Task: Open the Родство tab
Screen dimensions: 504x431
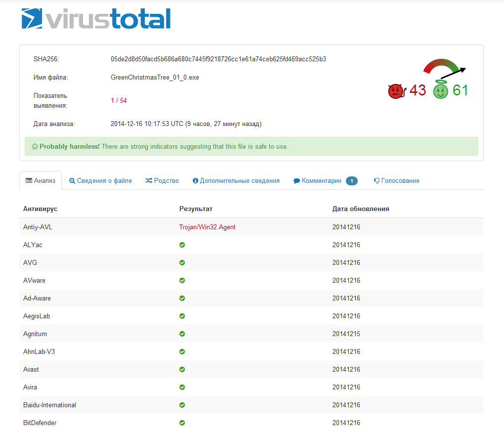Action: tap(162, 181)
